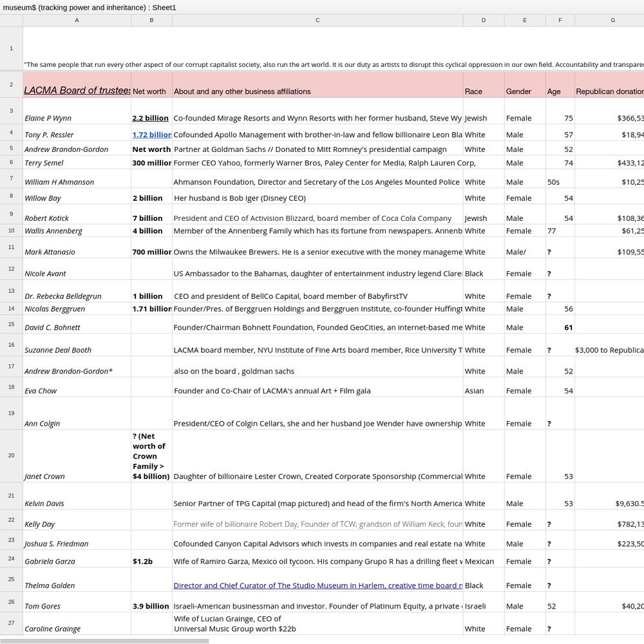644x644 pixels.
Task: Select the 'Age' header cell
Action: (560, 85)
